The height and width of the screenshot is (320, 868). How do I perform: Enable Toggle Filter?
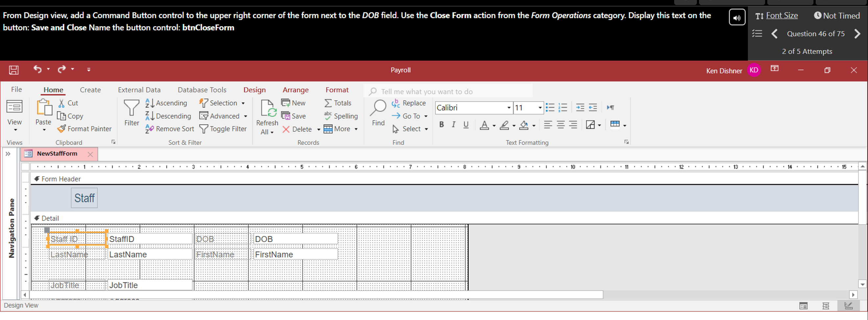(223, 129)
